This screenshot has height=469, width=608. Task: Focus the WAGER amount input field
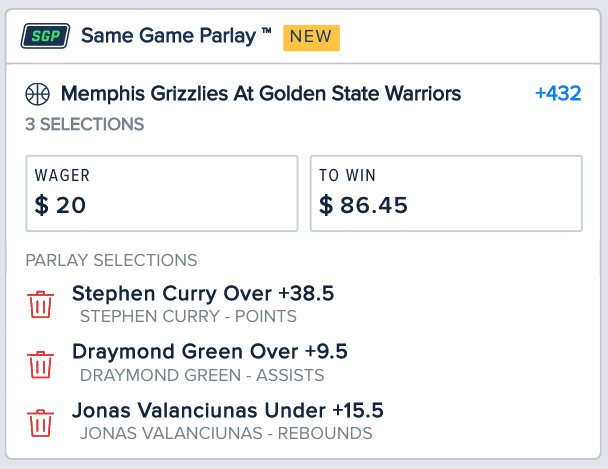[x=161, y=193]
